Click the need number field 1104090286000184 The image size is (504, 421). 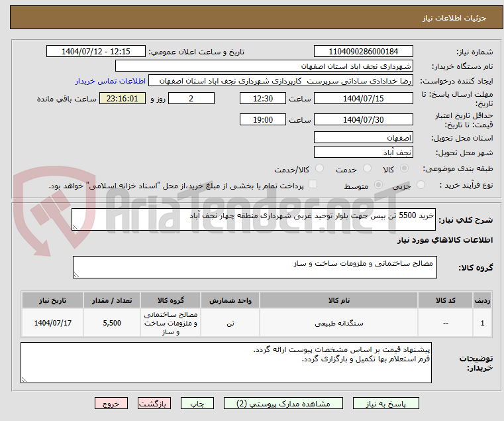(x=363, y=52)
